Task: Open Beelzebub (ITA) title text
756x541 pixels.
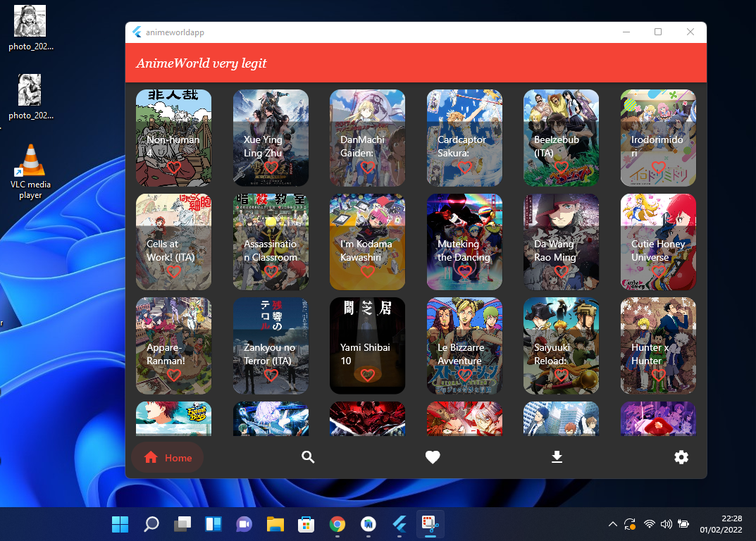Action: 557,146
